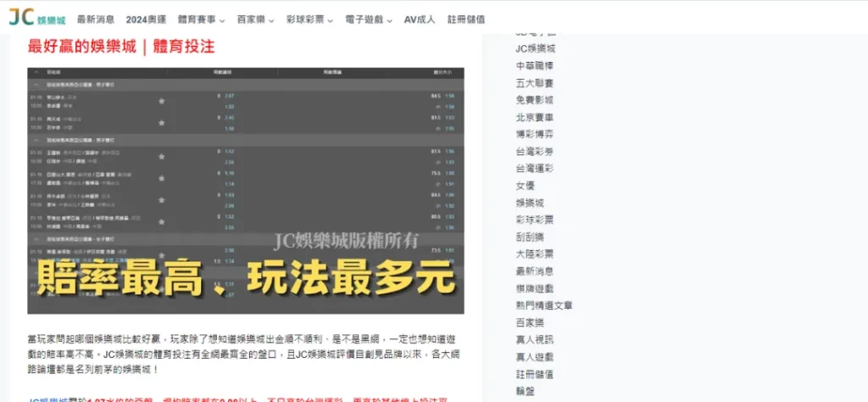The image size is (868, 402).
Task: Open 最新消息 in the top navigation bar
Action: [x=96, y=20]
